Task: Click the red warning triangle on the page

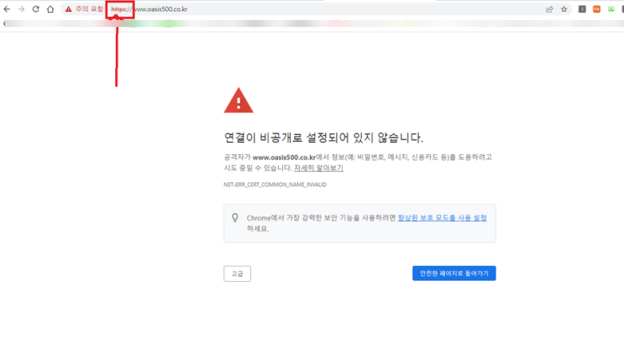Action: pyautogui.click(x=239, y=101)
